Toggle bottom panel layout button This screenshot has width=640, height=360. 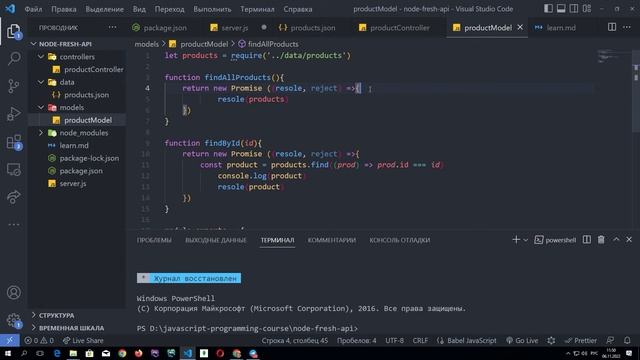pyautogui.click(x=561, y=9)
